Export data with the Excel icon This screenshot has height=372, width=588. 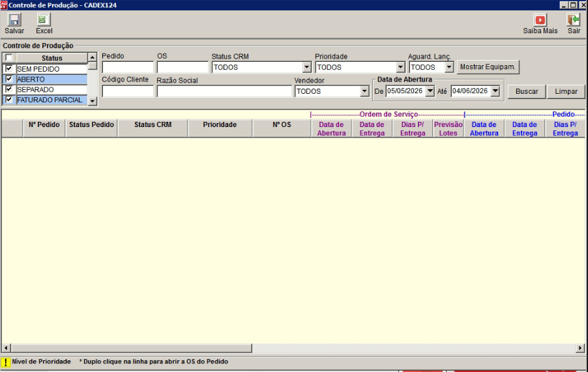click(x=44, y=20)
